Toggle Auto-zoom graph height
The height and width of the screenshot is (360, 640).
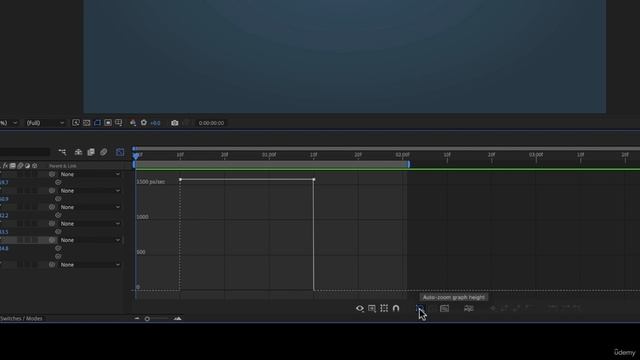pyautogui.click(x=420, y=308)
